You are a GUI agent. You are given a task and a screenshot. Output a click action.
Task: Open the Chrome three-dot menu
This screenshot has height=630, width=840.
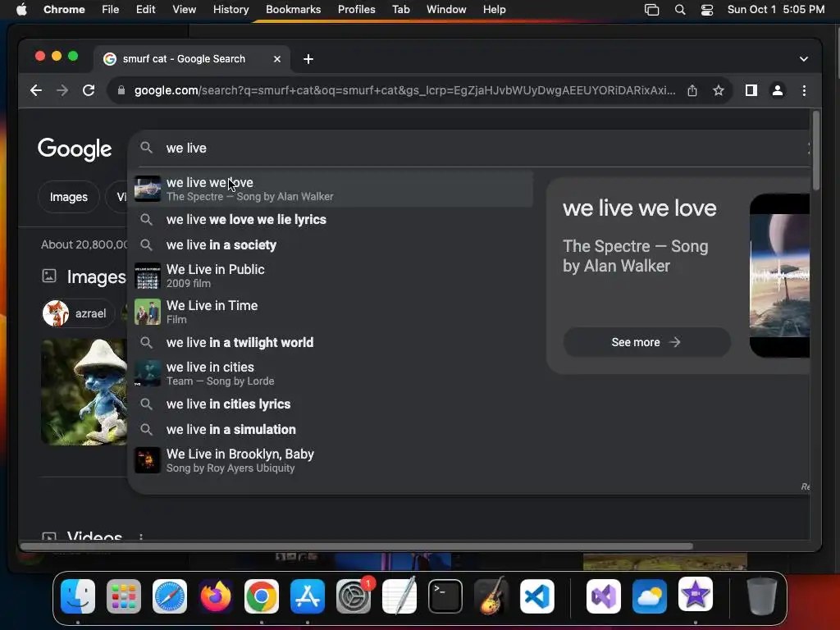pyautogui.click(x=804, y=90)
